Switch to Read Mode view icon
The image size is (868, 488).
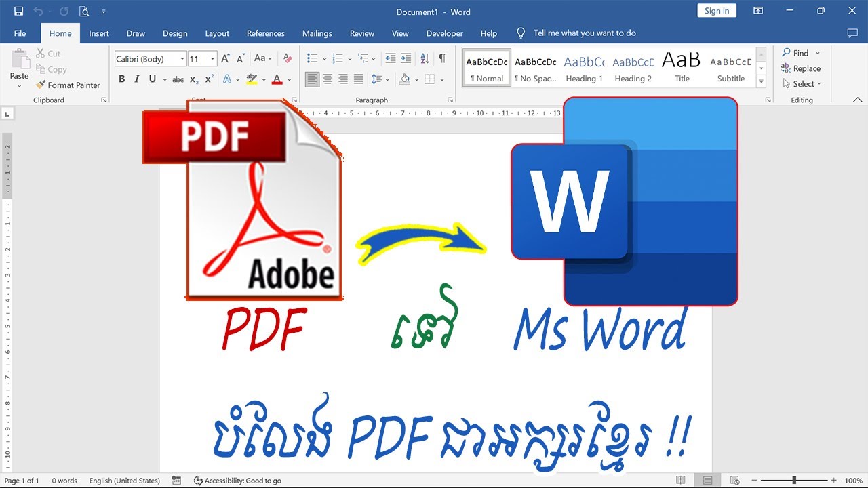click(681, 481)
